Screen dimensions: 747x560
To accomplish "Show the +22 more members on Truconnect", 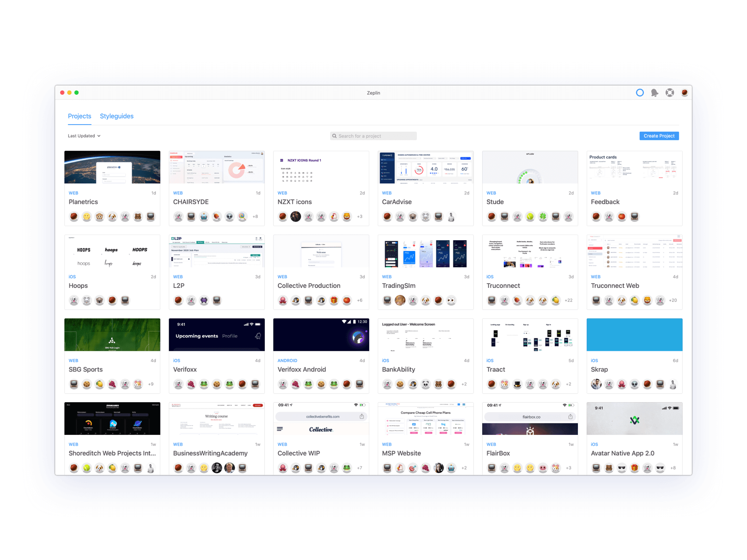I will pyautogui.click(x=568, y=301).
